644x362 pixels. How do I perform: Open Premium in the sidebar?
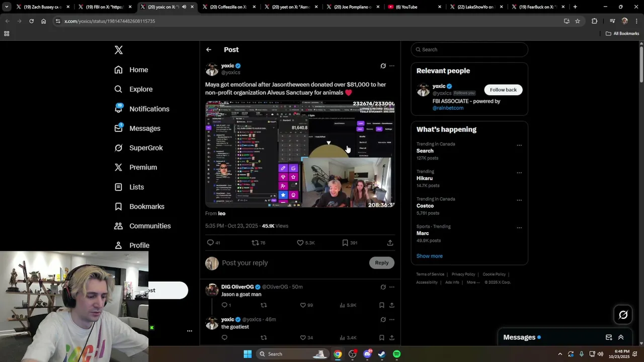click(136, 167)
